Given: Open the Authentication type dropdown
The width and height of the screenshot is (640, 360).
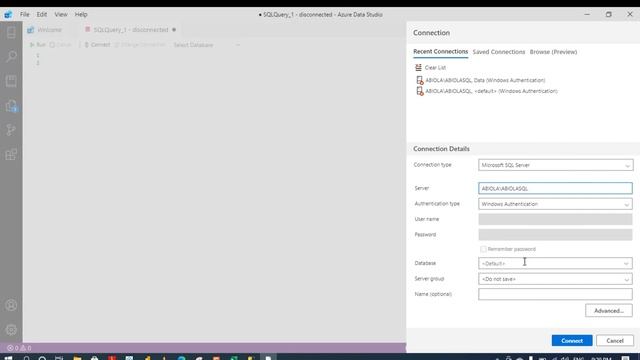Looking at the screenshot, I should 556,204.
